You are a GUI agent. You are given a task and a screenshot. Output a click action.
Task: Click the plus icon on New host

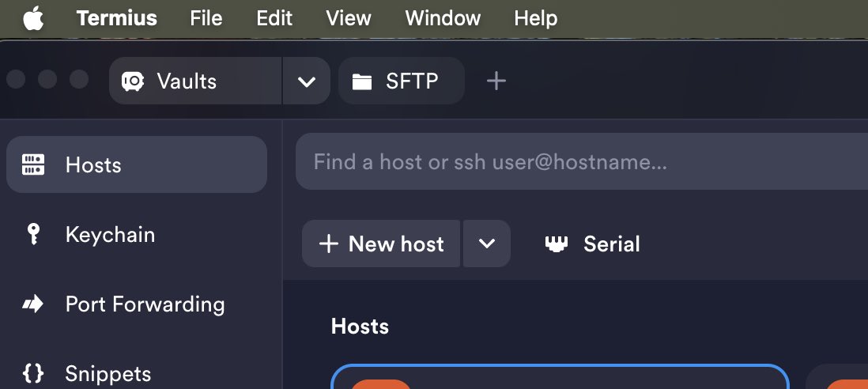pyautogui.click(x=329, y=244)
